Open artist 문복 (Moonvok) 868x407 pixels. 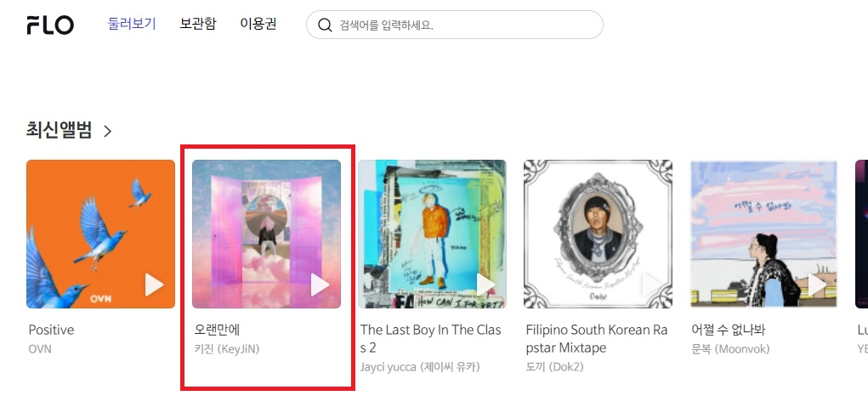[x=731, y=349]
